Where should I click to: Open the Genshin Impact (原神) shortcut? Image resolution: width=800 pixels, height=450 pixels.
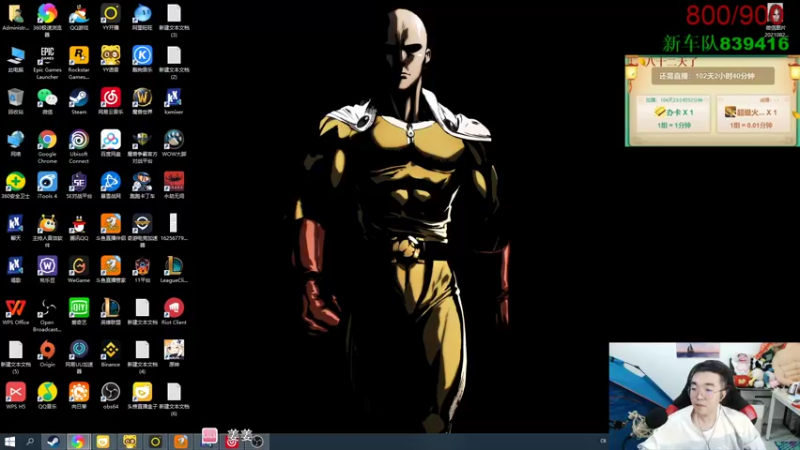pyautogui.click(x=173, y=351)
